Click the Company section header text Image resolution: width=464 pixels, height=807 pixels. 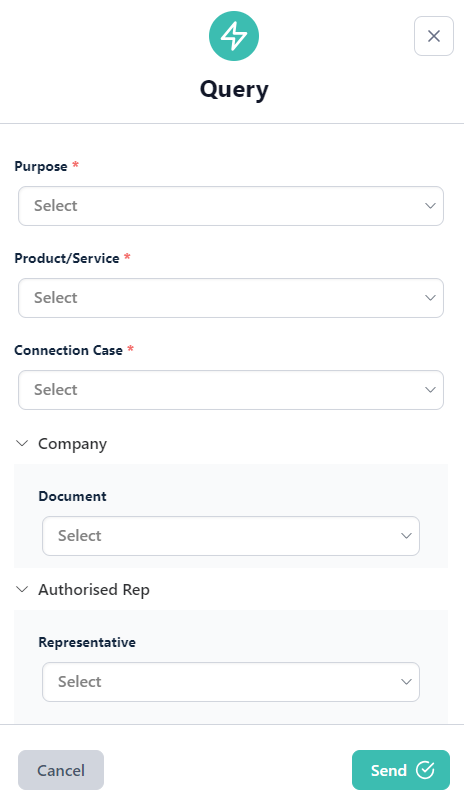73,444
